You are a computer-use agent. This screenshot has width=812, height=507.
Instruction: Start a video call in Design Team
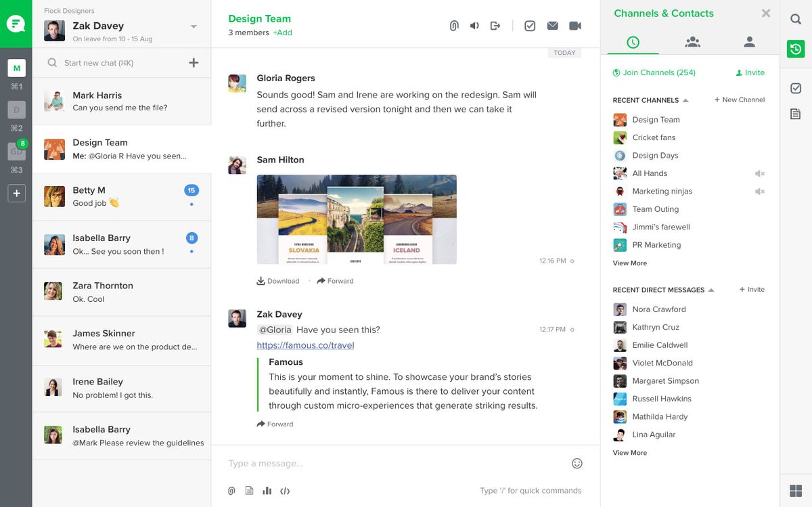[574, 25]
